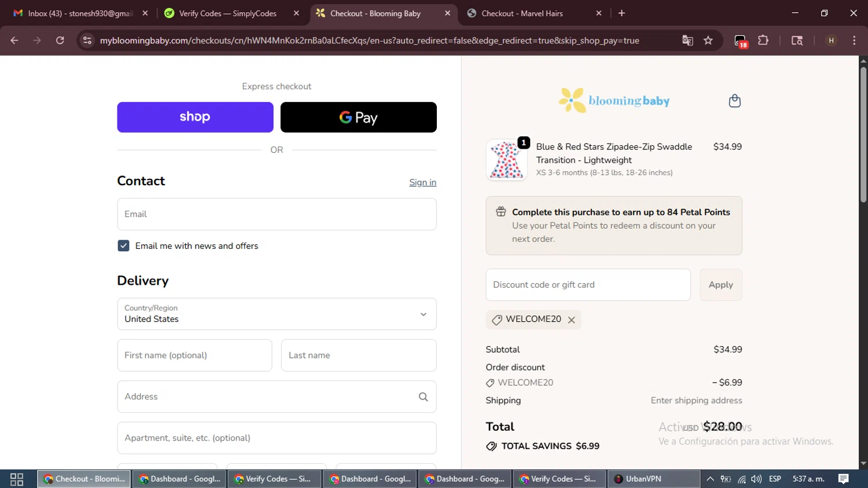This screenshot has width=868, height=488.
Task: Focus the Email input field
Action: coord(277,214)
